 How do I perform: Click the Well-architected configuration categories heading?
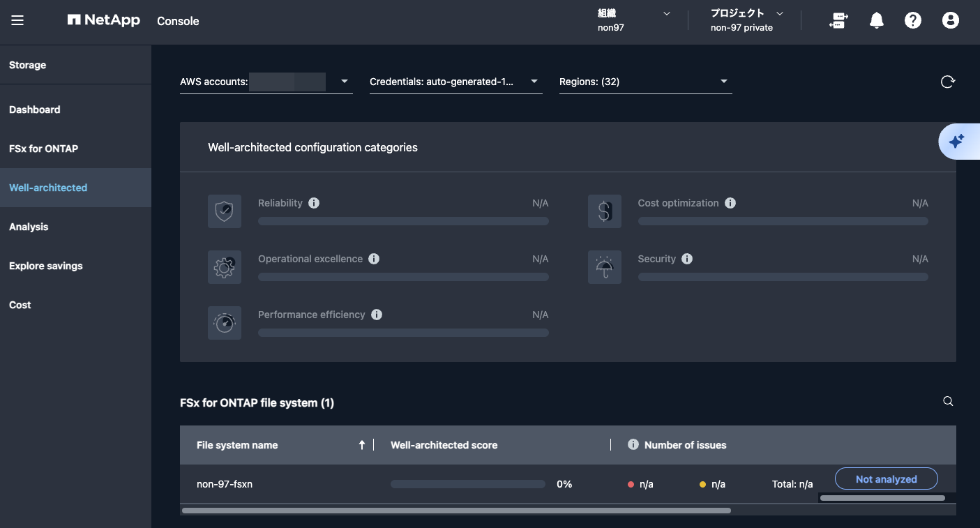tap(312, 147)
